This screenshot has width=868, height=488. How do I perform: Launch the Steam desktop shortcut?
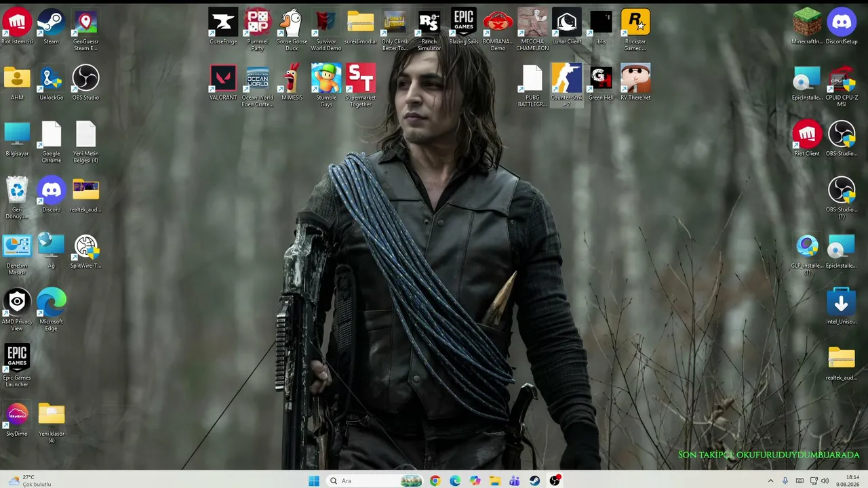[51, 27]
